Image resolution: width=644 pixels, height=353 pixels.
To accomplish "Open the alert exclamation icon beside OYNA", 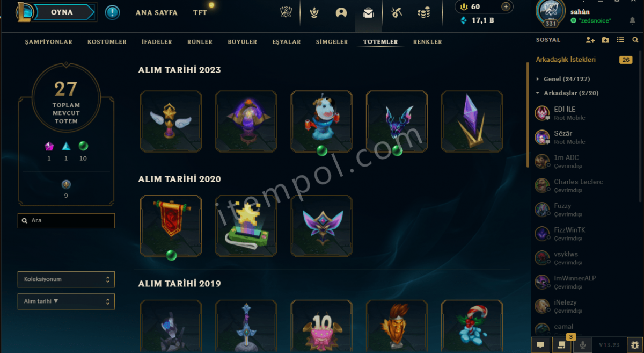I will click(112, 12).
